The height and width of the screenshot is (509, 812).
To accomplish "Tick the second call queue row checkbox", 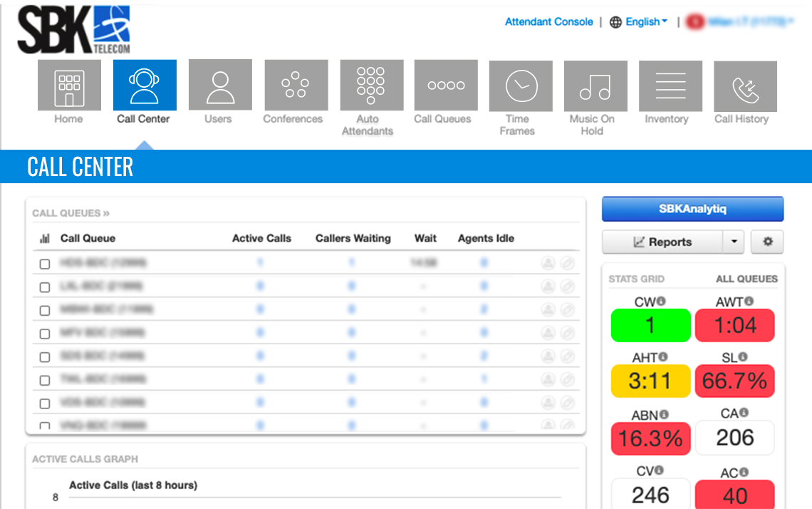I will click(x=45, y=287).
